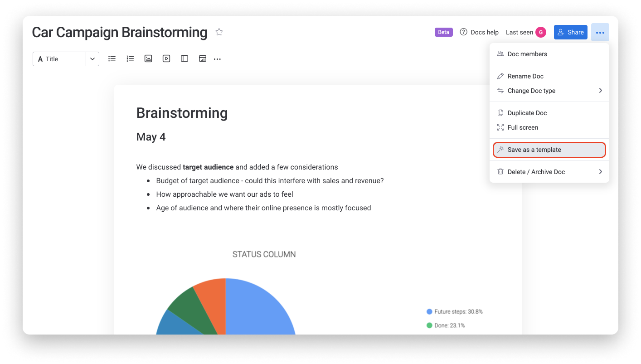
Task: Click the Budget of target audience bullet
Action: (270, 181)
